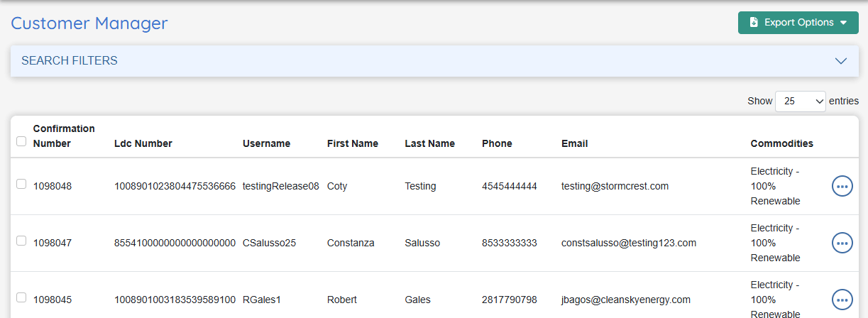Open the more options icon for Constanza Salusso

[x=842, y=243]
